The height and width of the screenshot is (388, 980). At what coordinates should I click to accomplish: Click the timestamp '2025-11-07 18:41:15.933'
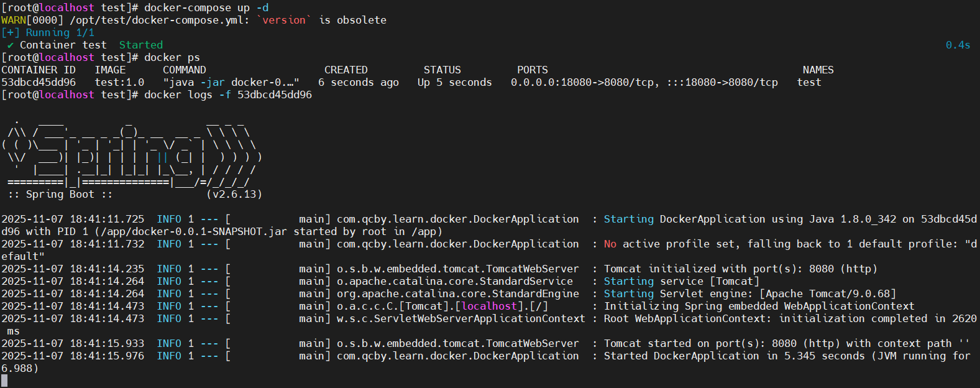coord(73,343)
